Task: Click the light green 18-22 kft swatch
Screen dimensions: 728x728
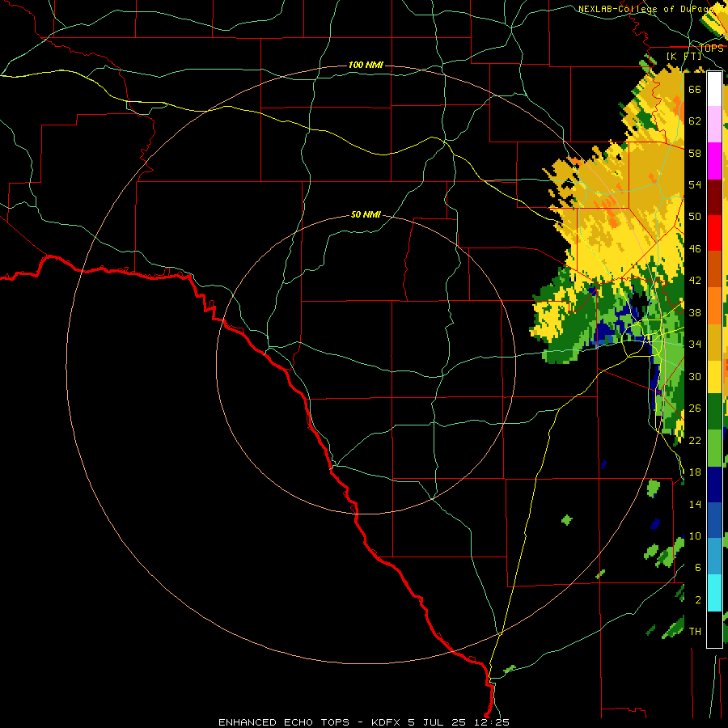Action: pos(714,448)
